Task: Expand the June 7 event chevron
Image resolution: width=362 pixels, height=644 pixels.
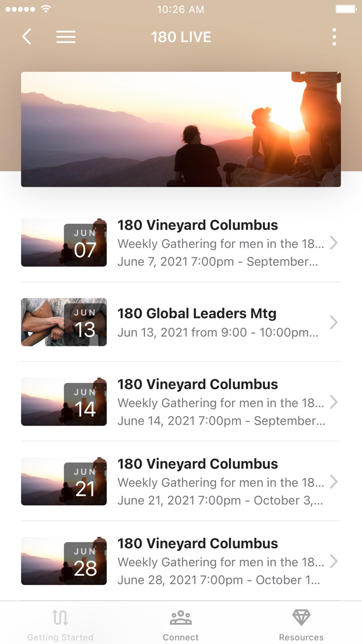Action: pos(334,243)
